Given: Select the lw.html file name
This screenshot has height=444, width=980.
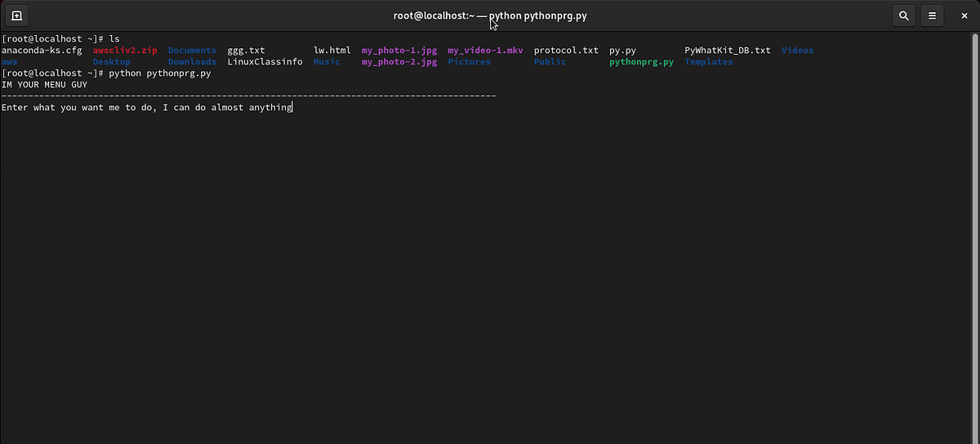Looking at the screenshot, I should coord(332,51).
